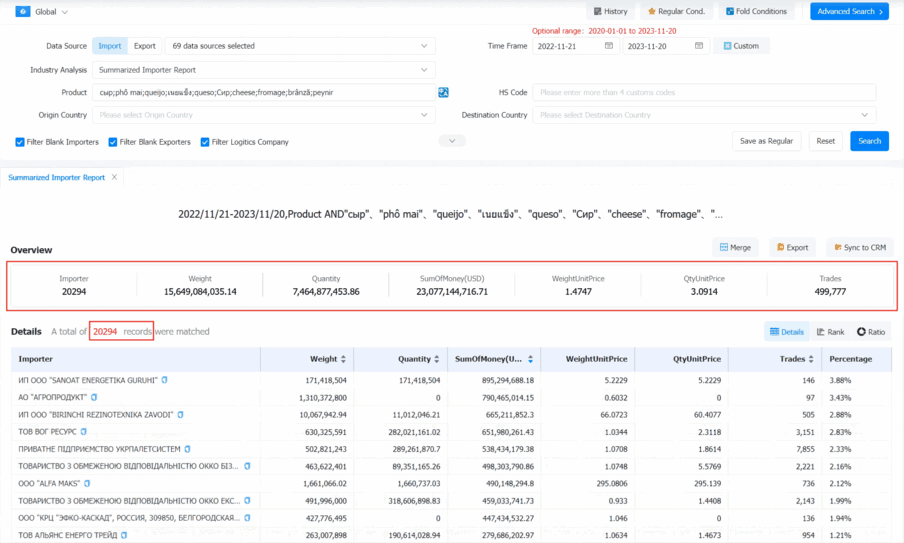This screenshot has height=543, width=904.
Task: Click the Product keywords input field
Action: click(x=263, y=92)
